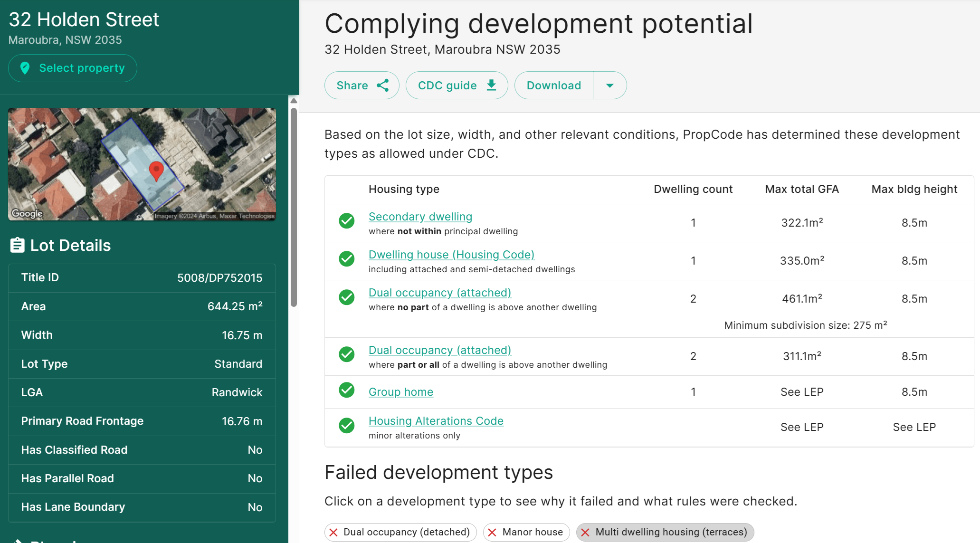Click the Select property button
This screenshot has width=980, height=543.
click(x=73, y=68)
